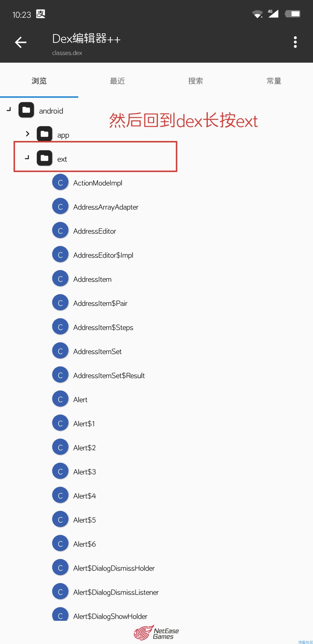Select Alert$DialogDismissListener class
The height and width of the screenshot is (644, 313).
[116, 592]
